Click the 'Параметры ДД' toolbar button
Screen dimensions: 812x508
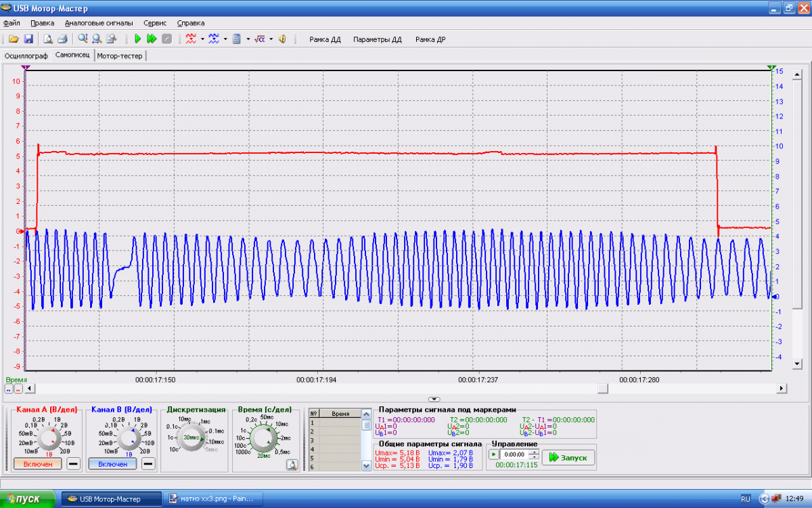[x=377, y=39]
